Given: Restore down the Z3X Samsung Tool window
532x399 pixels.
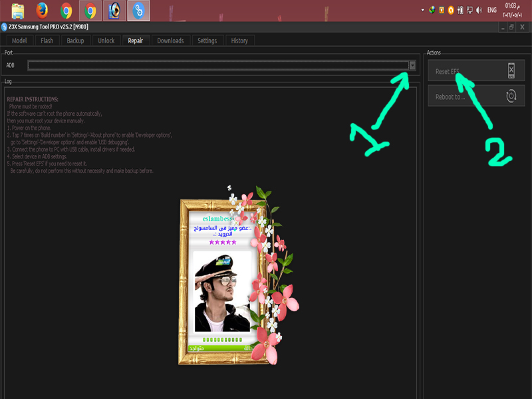Looking at the screenshot, I should [x=511, y=27].
